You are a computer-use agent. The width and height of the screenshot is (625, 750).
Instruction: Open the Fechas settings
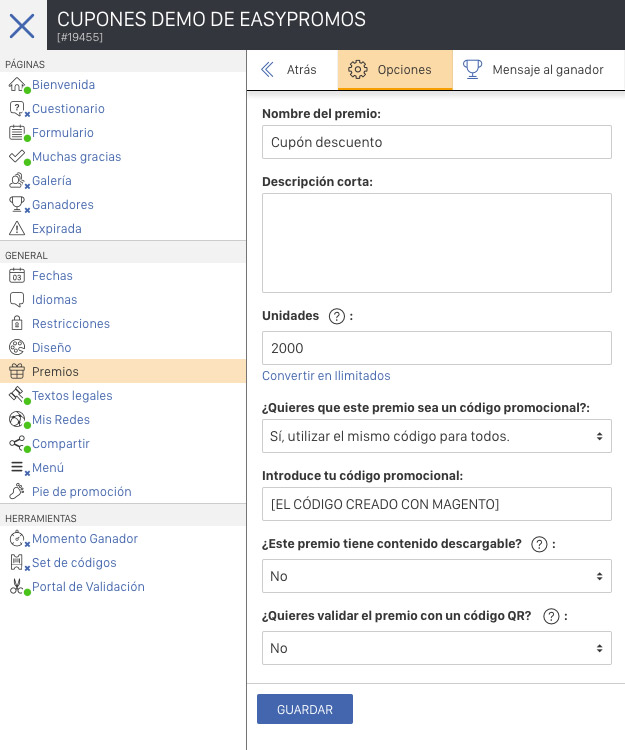(52, 276)
